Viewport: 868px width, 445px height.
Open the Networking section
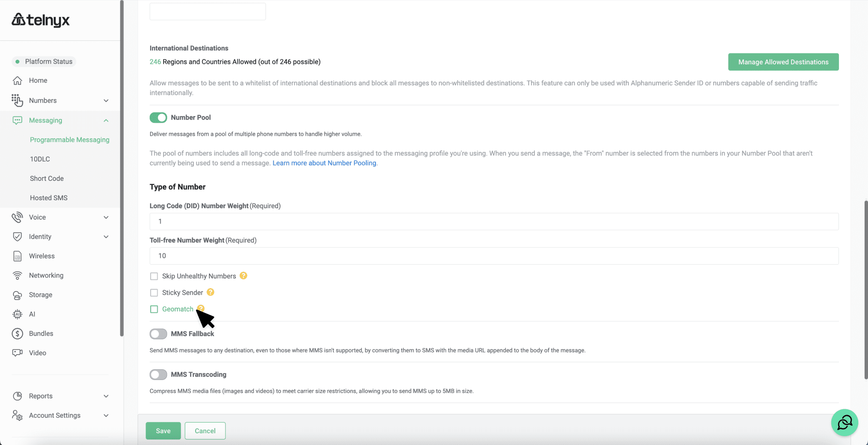point(46,275)
